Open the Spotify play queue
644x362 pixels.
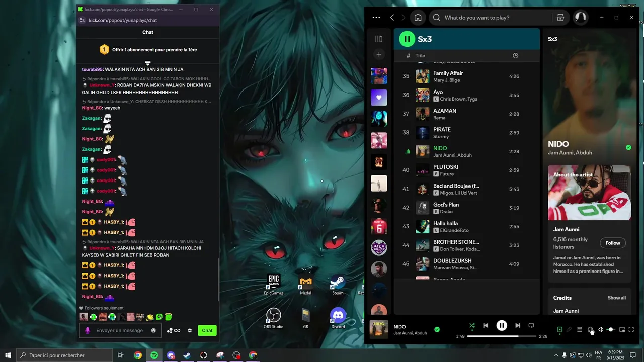580,330
